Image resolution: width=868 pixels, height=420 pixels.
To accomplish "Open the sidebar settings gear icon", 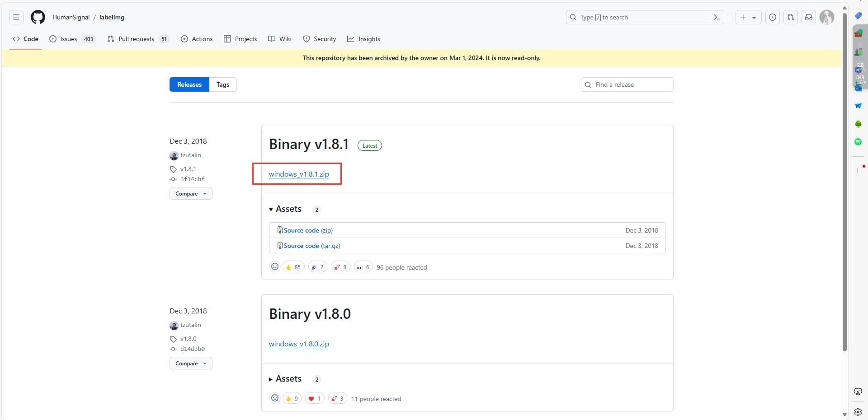I will [x=858, y=412].
